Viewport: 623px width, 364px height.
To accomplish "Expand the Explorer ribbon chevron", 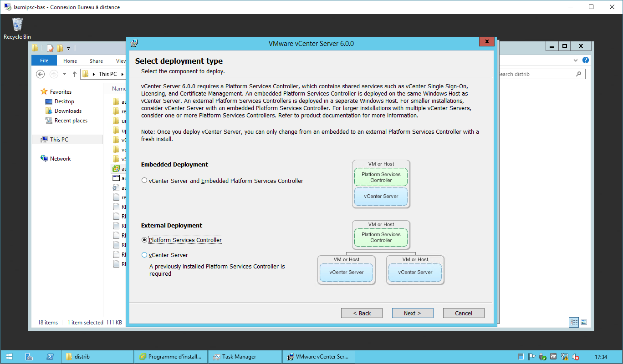I will pyautogui.click(x=576, y=61).
